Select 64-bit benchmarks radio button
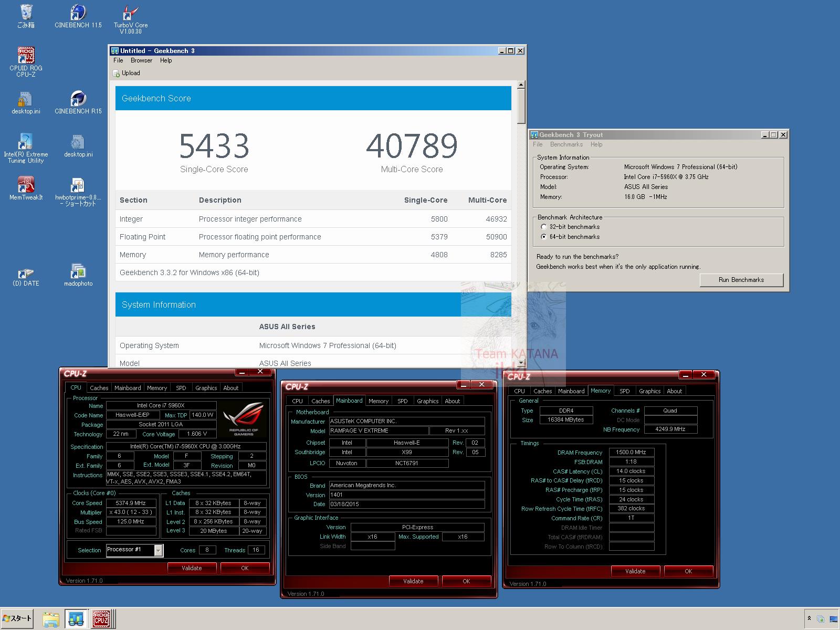This screenshot has width=840, height=630. tap(543, 237)
